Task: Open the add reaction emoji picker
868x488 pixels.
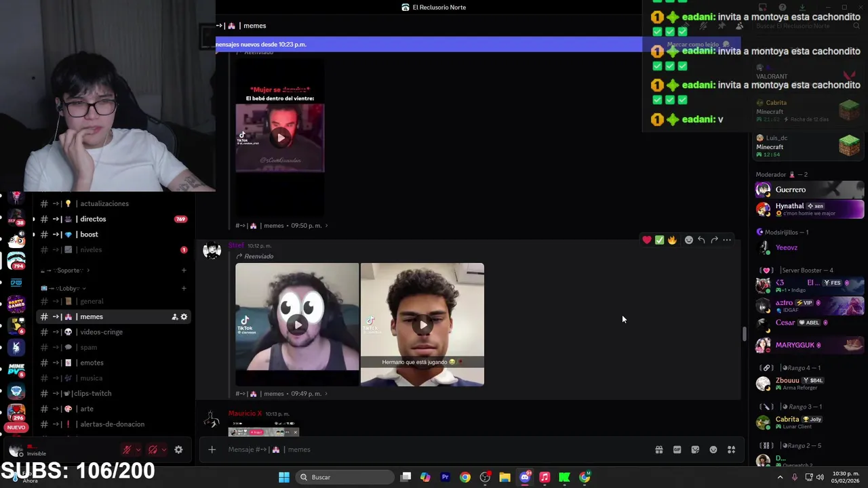Action: click(x=688, y=240)
